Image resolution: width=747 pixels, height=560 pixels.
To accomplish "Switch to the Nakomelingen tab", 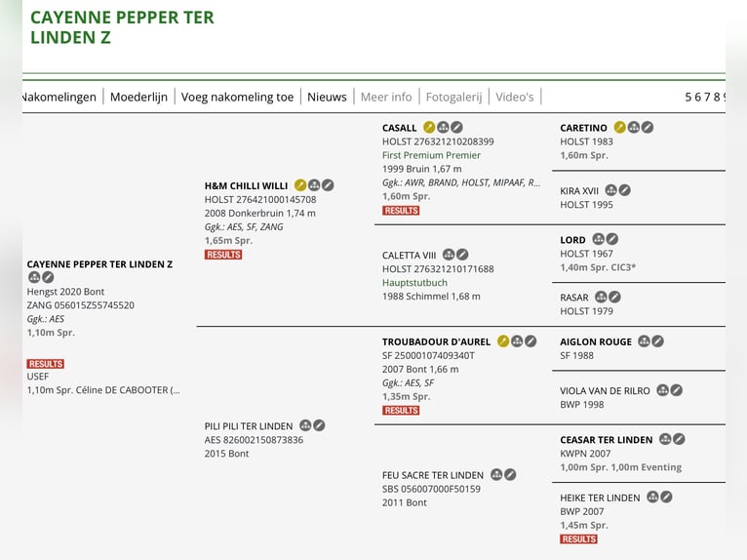I will coord(59,97).
